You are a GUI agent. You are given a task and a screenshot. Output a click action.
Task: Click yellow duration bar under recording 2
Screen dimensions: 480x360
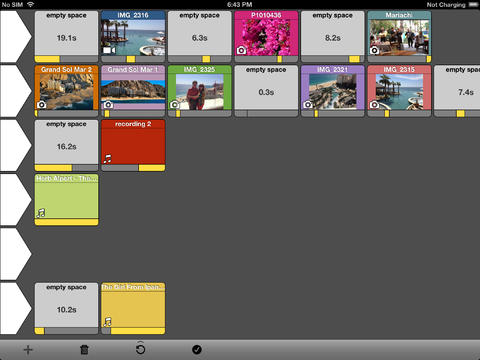coord(152,168)
